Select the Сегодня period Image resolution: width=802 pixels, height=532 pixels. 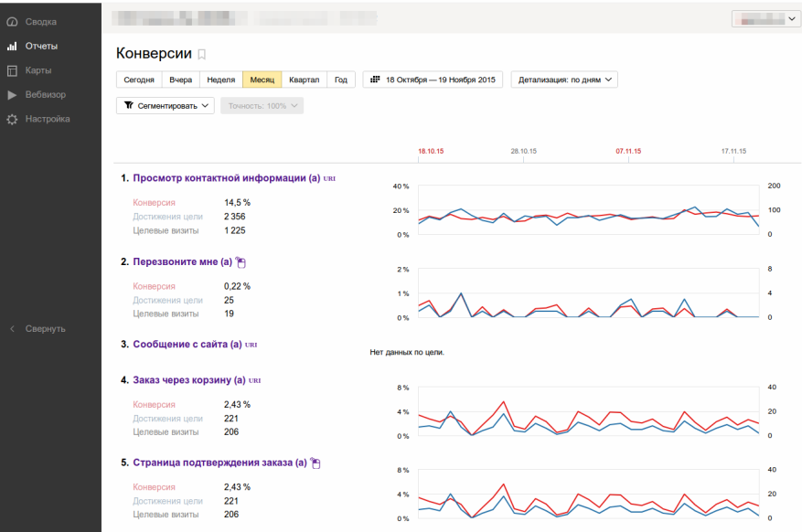139,80
